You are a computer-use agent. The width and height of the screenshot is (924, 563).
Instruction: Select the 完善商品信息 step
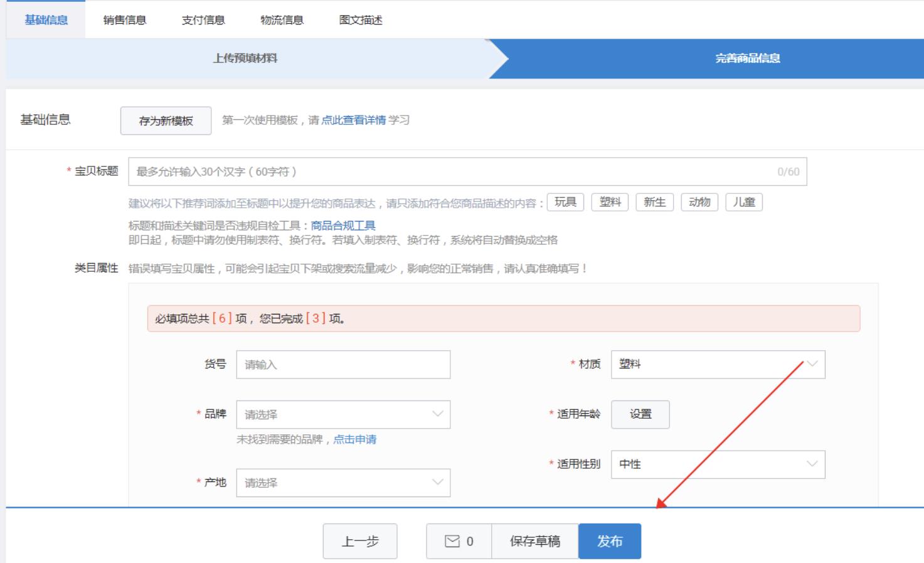coord(748,58)
